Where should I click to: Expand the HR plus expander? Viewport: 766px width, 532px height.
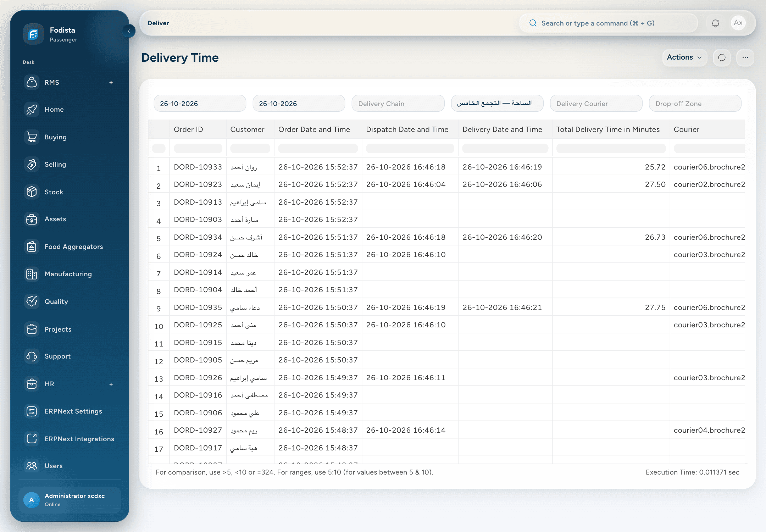point(111,384)
